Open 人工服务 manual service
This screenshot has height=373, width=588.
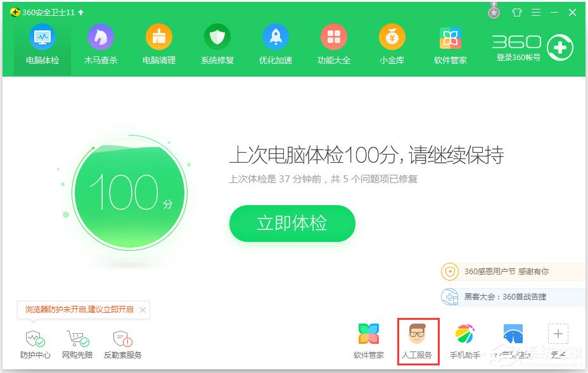[418, 340]
